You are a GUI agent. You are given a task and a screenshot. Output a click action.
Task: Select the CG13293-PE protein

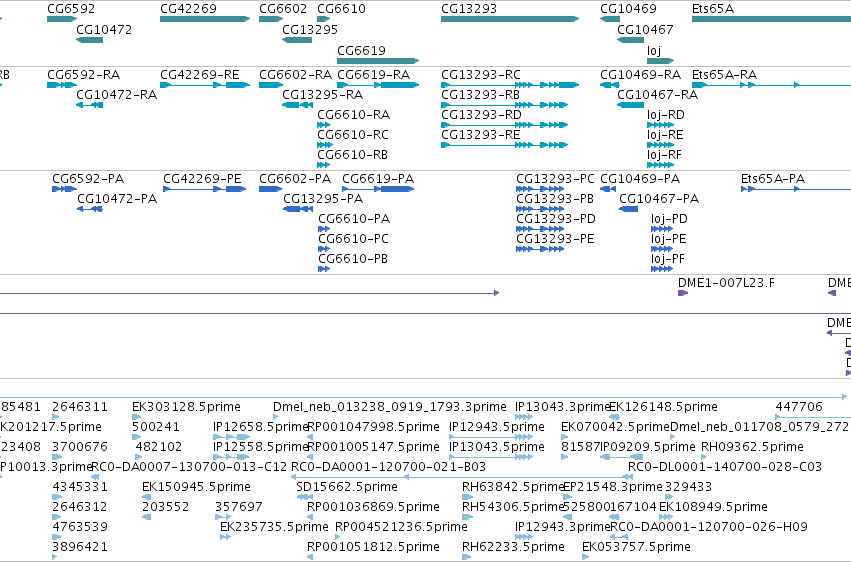pos(540,249)
